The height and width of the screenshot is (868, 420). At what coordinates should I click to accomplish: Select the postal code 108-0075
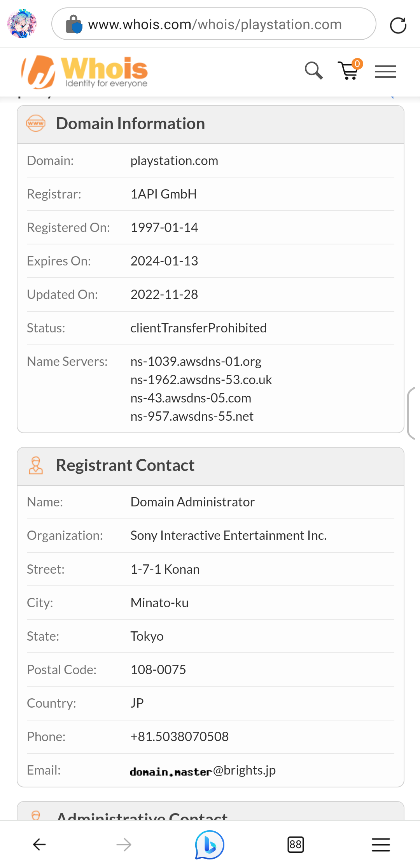[x=158, y=669]
